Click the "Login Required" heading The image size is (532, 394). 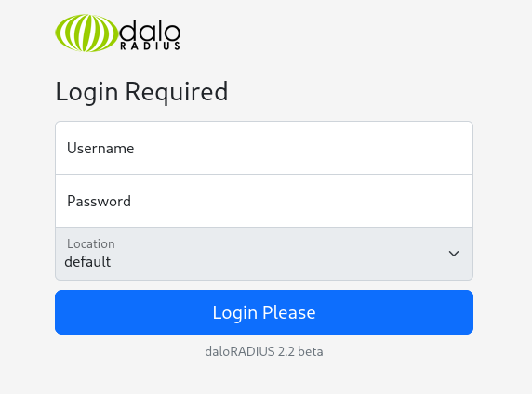[141, 92]
